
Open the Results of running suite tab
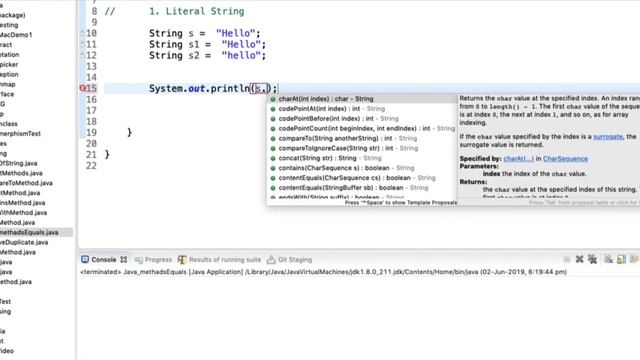[x=219, y=260]
